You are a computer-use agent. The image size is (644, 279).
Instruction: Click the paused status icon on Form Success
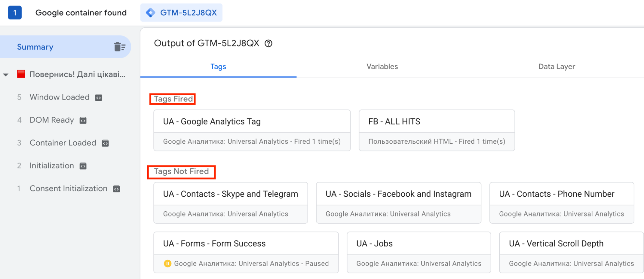point(168,264)
